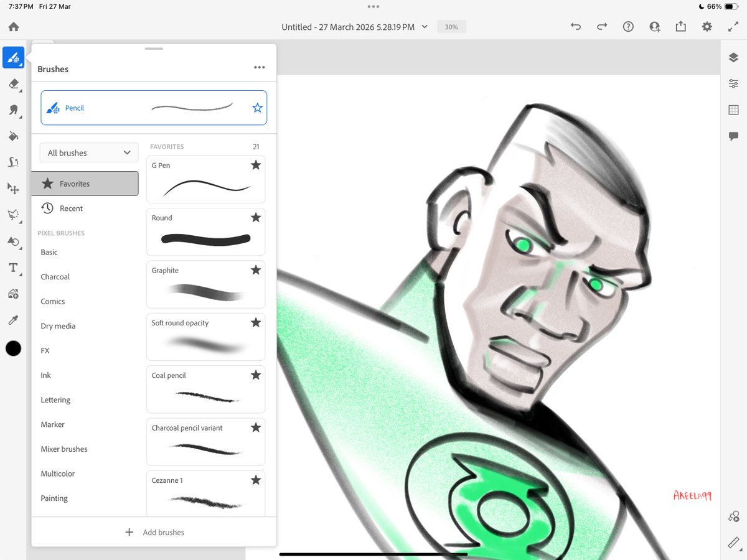The height and width of the screenshot is (560, 747).
Task: Unfavorite the G Pen brush star
Action: 255,165
